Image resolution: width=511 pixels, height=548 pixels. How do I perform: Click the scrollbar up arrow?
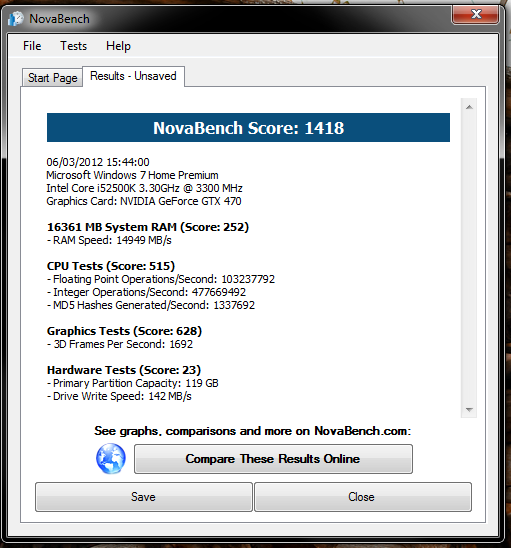(x=469, y=107)
